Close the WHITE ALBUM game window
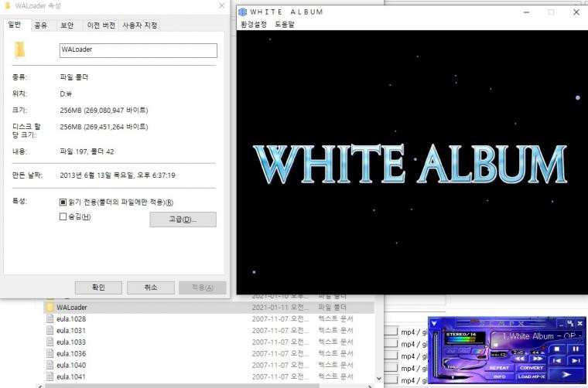588x388 pixels. (576, 12)
